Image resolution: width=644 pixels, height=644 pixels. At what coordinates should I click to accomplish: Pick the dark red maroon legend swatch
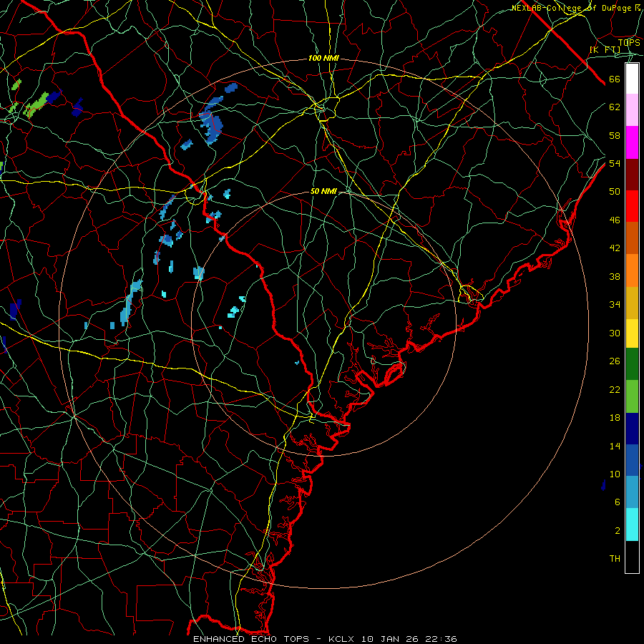(632, 175)
